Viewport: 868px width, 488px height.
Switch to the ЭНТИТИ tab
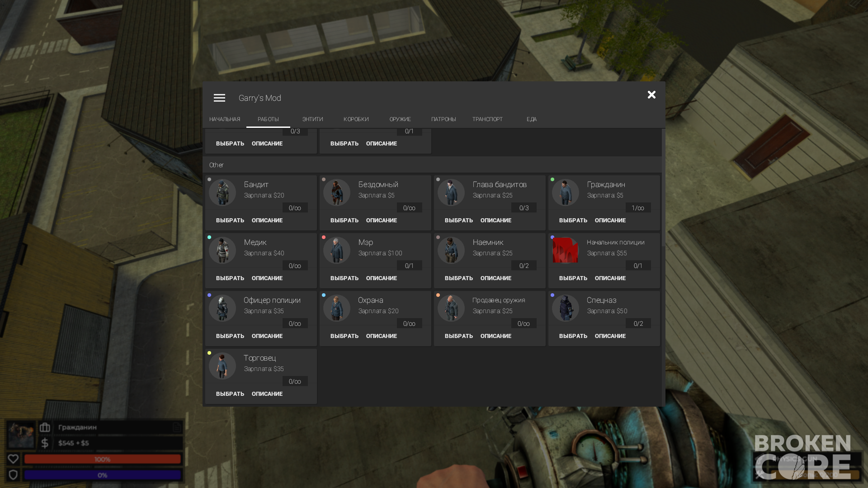[x=313, y=119]
